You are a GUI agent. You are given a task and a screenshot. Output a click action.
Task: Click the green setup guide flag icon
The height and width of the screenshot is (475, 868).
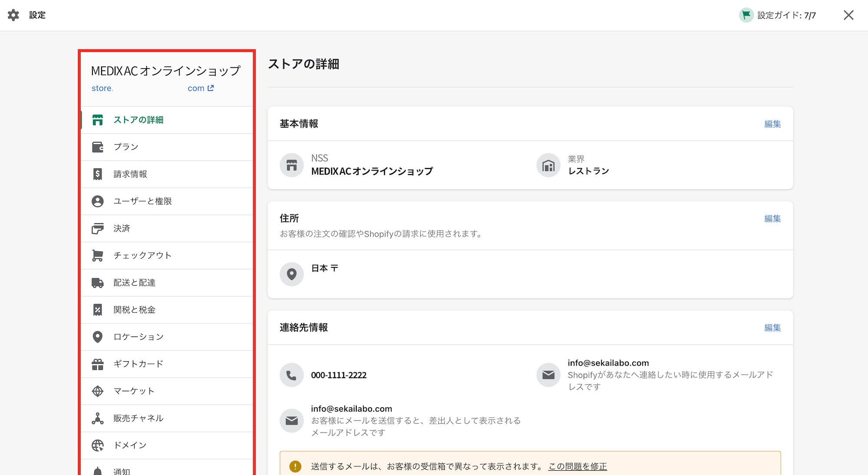point(746,15)
